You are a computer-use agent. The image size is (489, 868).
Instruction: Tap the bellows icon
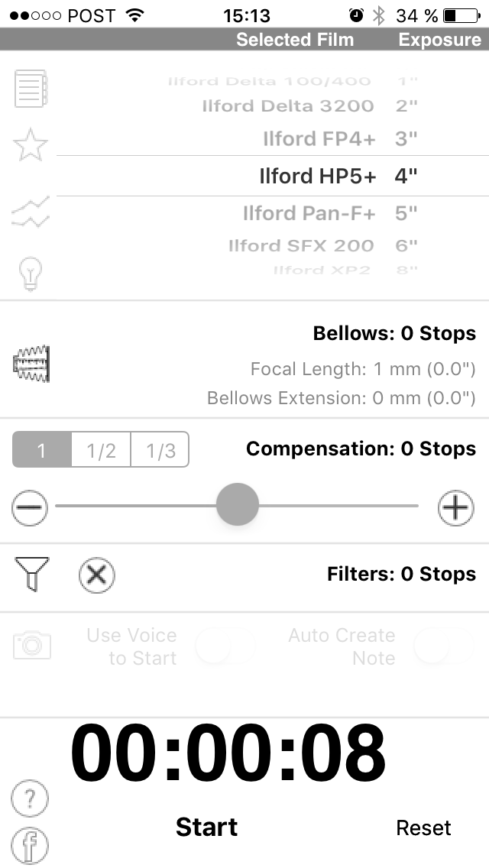[31, 364]
